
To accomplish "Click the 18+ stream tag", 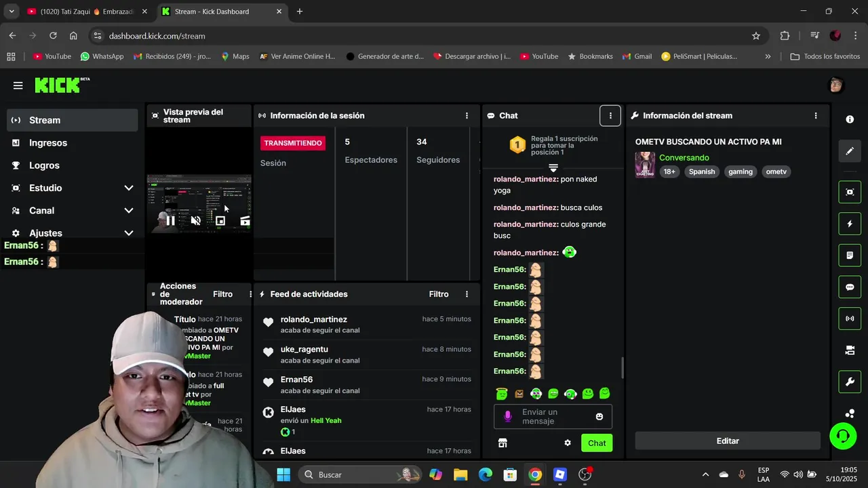I will (669, 172).
